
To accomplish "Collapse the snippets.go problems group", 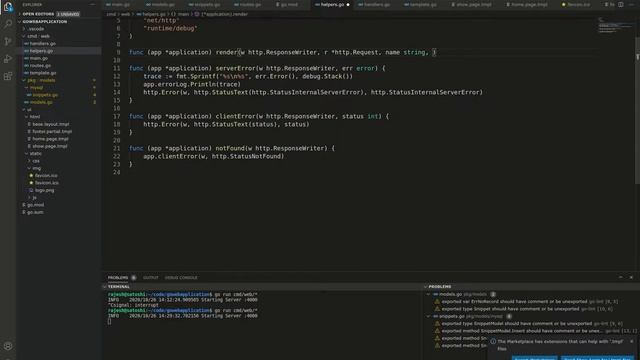I will [429, 316].
